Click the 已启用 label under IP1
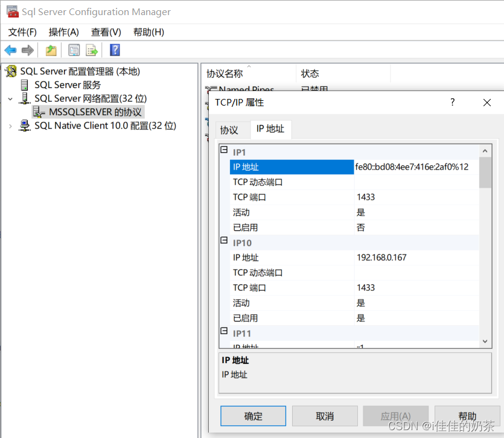Screen dimensions: 504x438 (245, 228)
